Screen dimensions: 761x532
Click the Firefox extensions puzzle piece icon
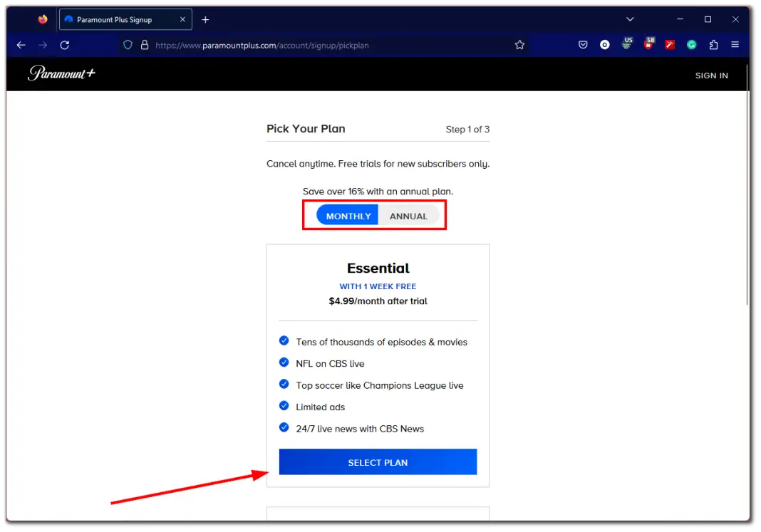(x=713, y=44)
